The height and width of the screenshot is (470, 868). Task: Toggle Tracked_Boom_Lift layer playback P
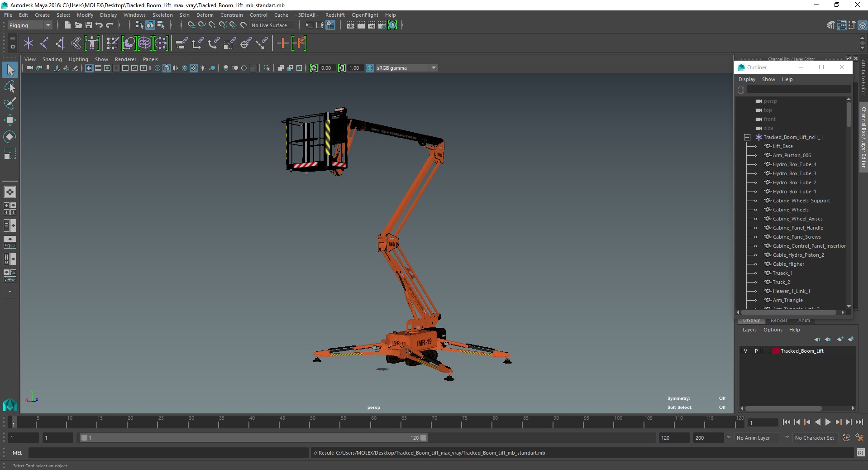[x=756, y=351]
